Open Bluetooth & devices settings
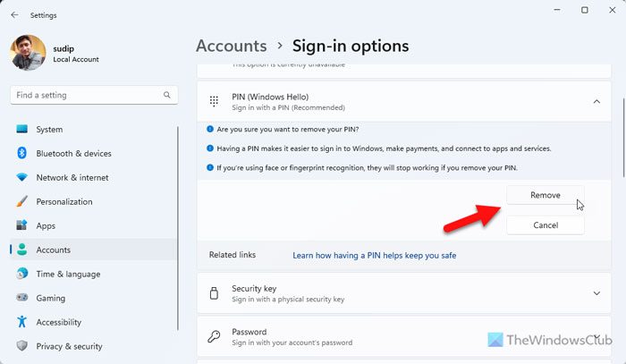 point(73,154)
